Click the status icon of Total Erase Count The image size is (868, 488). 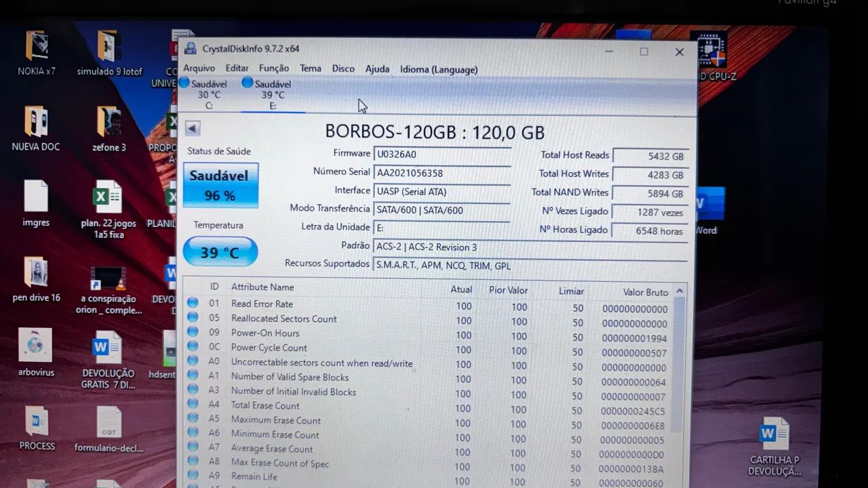click(193, 404)
